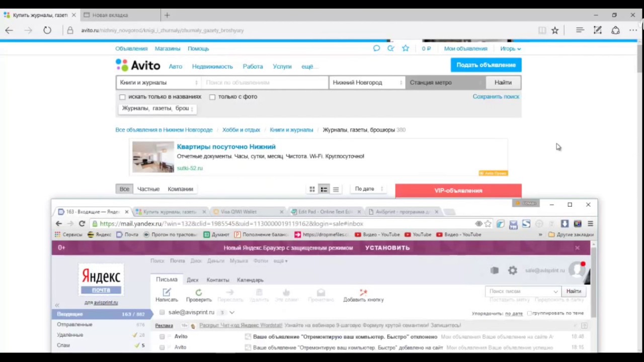Open Edge Hub panel
This screenshot has width=644, height=362.
580,30
